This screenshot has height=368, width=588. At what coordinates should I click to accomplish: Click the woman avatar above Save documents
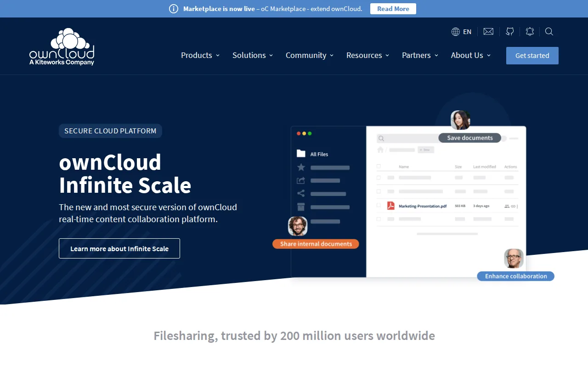pyautogui.click(x=460, y=120)
